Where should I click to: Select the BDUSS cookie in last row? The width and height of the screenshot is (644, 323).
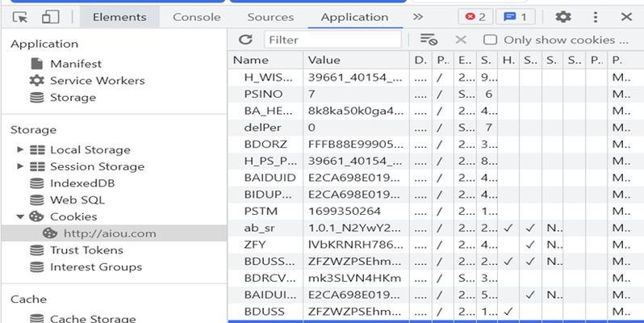pyautogui.click(x=264, y=312)
